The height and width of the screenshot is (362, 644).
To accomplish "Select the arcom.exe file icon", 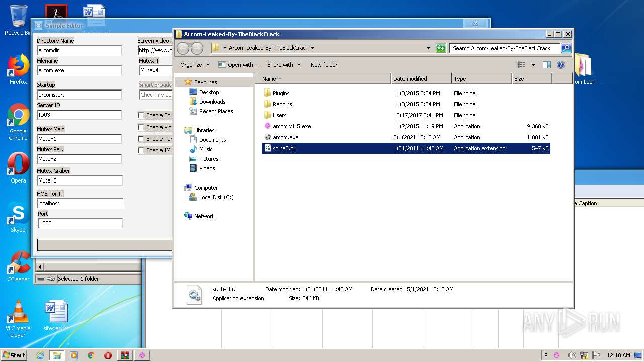I will click(x=267, y=137).
